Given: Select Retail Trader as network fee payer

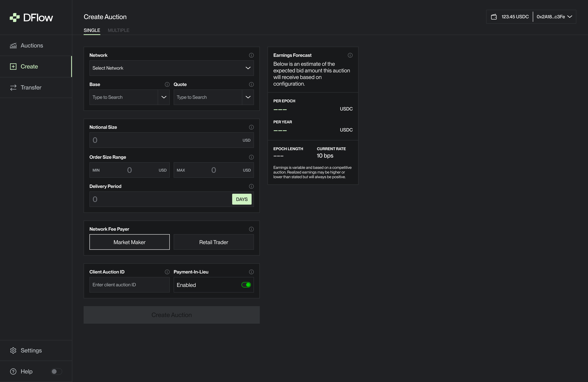Looking at the screenshot, I should coord(213,242).
